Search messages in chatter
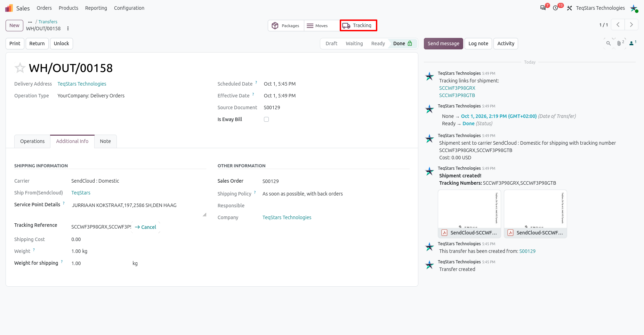 pyautogui.click(x=608, y=43)
